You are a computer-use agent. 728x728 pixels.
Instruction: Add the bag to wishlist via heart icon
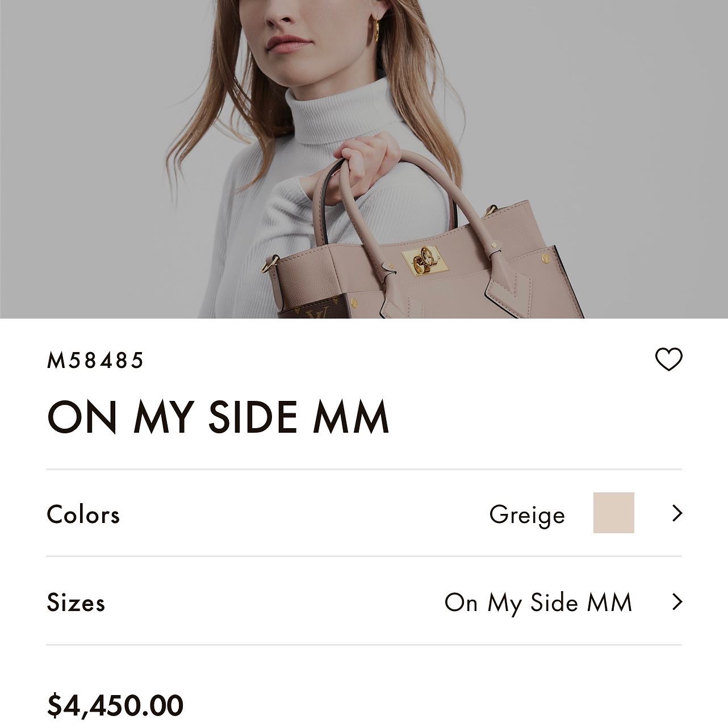tap(668, 359)
